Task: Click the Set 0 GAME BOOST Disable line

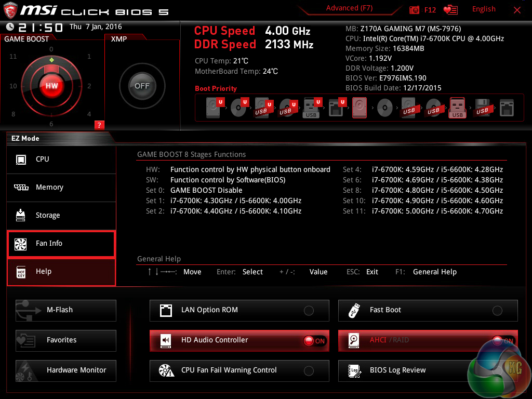Action: pyautogui.click(x=194, y=190)
